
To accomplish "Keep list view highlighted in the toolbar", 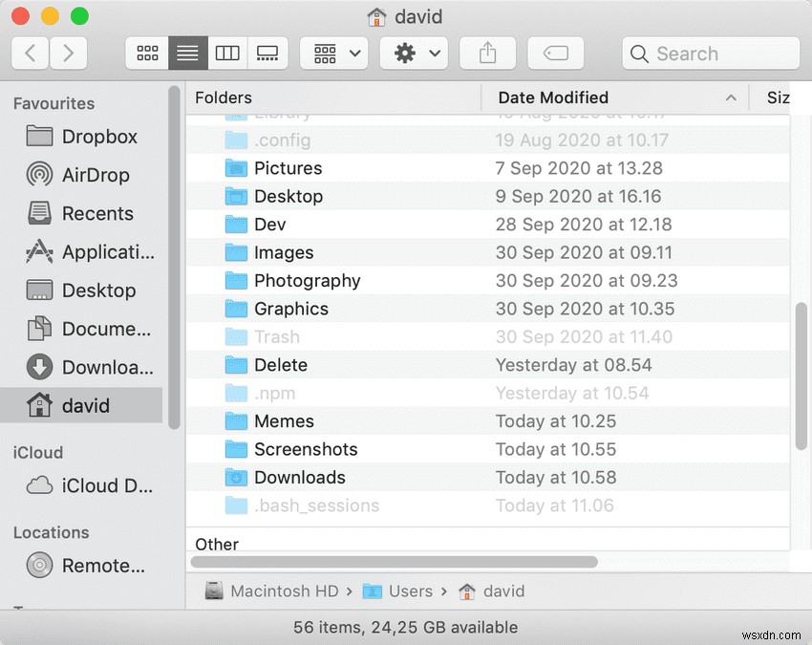I will (187, 53).
